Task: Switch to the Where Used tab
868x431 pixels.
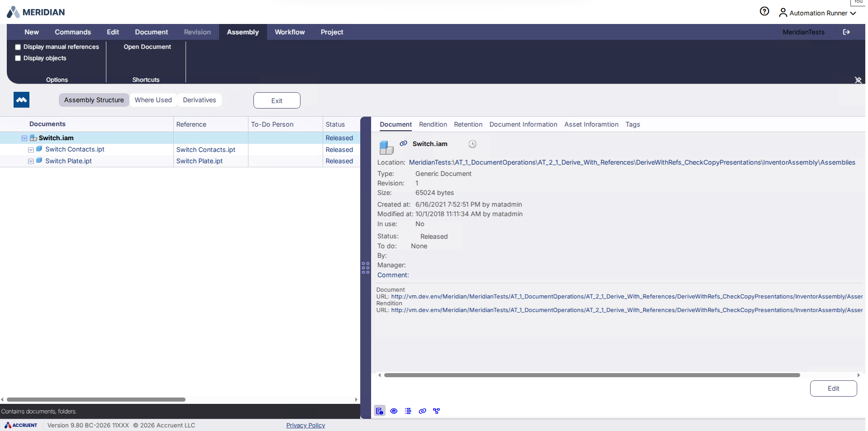Action: pos(153,100)
